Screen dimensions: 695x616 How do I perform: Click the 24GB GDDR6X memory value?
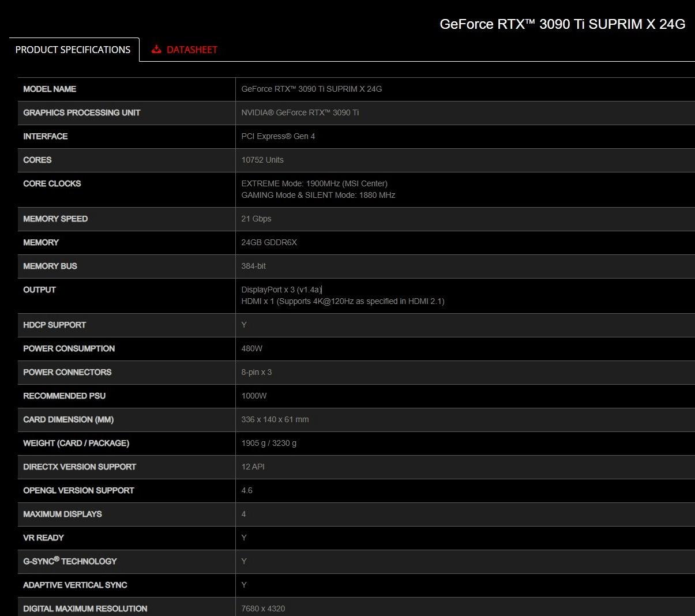click(269, 242)
